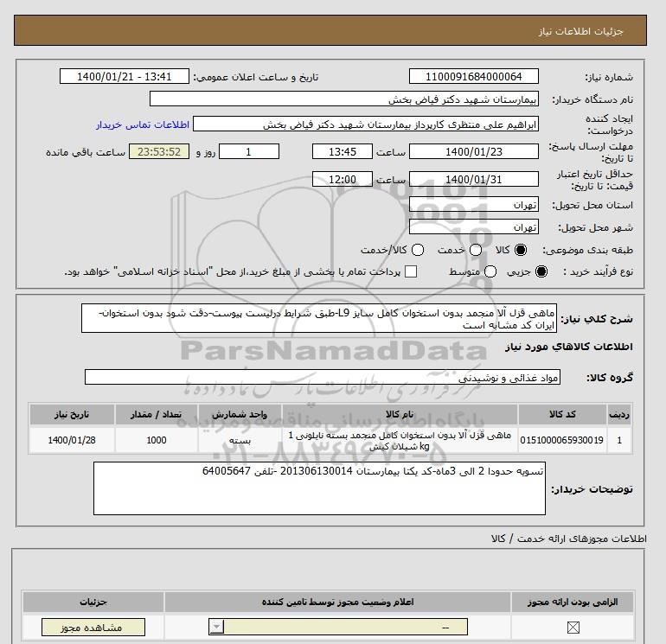Click the واحد شمارش column header

point(240,414)
